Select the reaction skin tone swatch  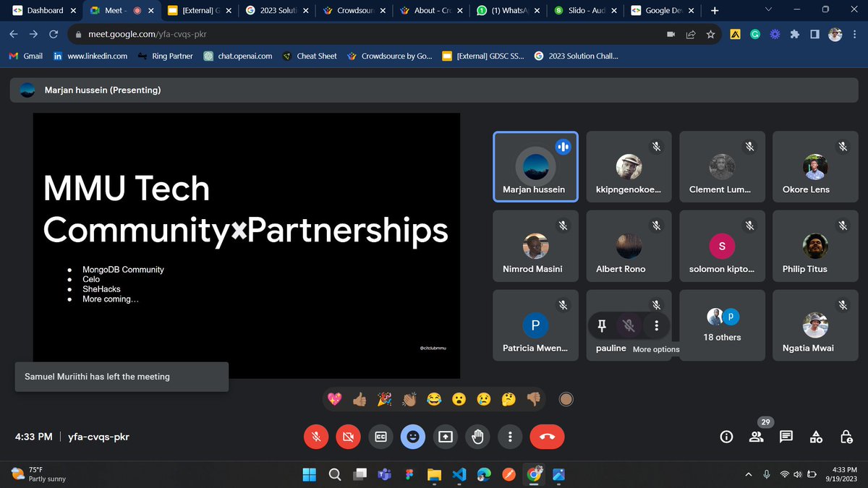coord(566,398)
